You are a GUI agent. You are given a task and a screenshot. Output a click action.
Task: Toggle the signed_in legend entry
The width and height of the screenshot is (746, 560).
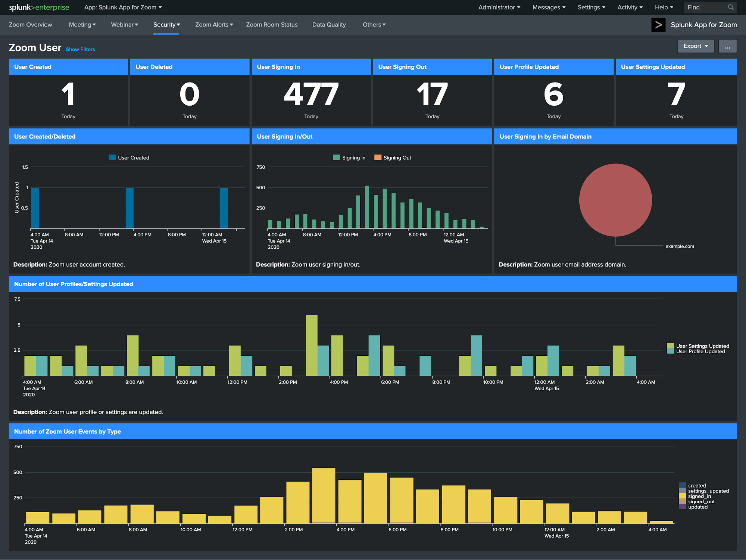click(x=695, y=496)
